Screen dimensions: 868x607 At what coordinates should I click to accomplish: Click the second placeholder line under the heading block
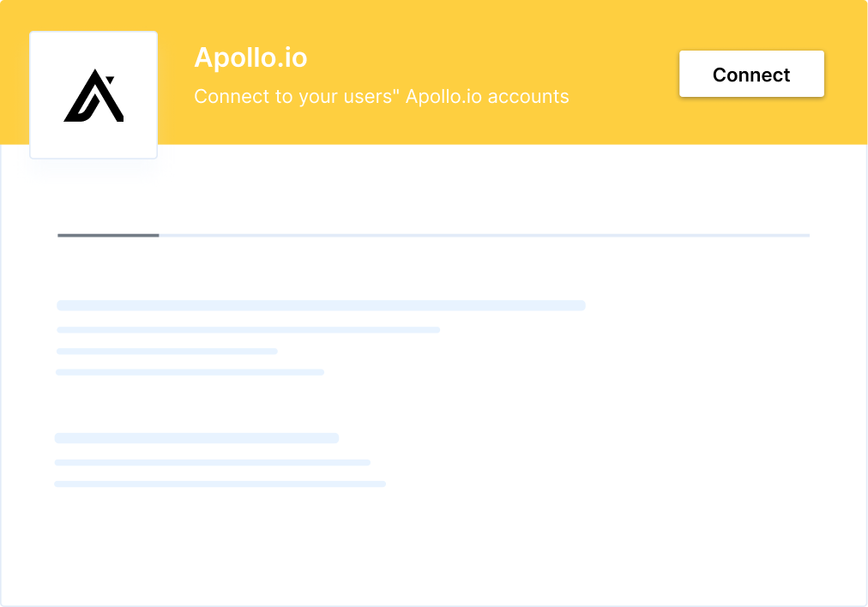coord(248,329)
